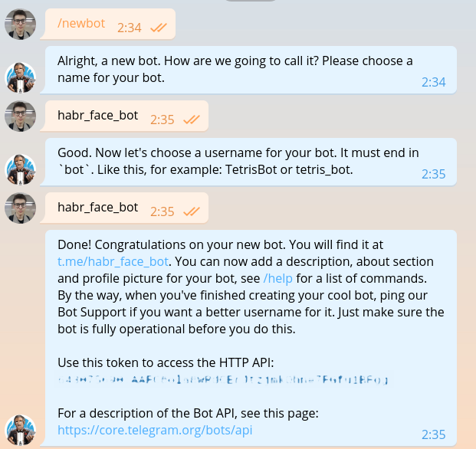Click user avatar beside first habr_face_bot message
The height and width of the screenshot is (449, 476).
point(21,116)
